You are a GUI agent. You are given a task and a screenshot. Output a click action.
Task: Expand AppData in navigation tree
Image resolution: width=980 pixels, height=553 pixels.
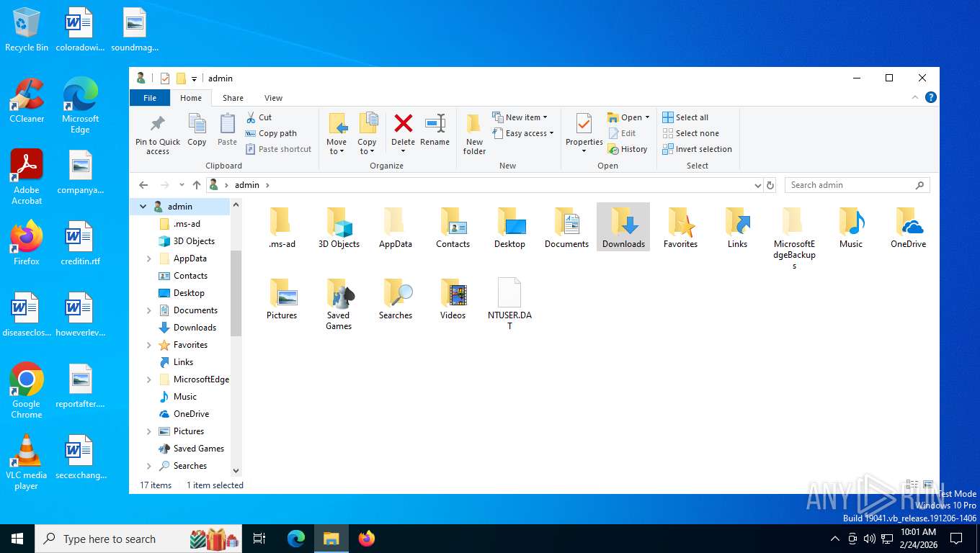pyautogui.click(x=149, y=258)
